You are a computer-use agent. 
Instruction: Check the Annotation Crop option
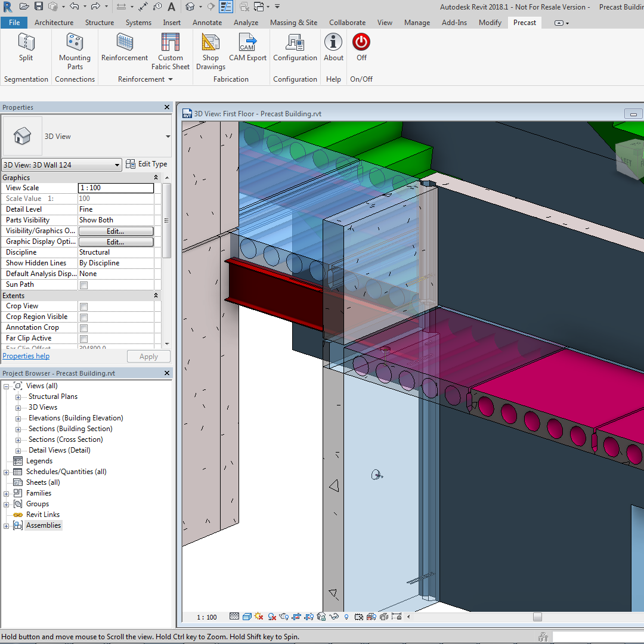click(x=83, y=328)
